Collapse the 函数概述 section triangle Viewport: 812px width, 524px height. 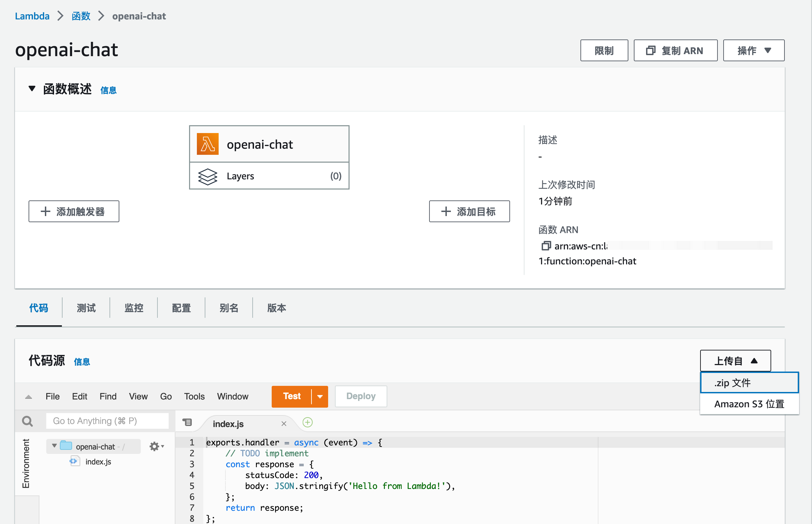coord(32,89)
